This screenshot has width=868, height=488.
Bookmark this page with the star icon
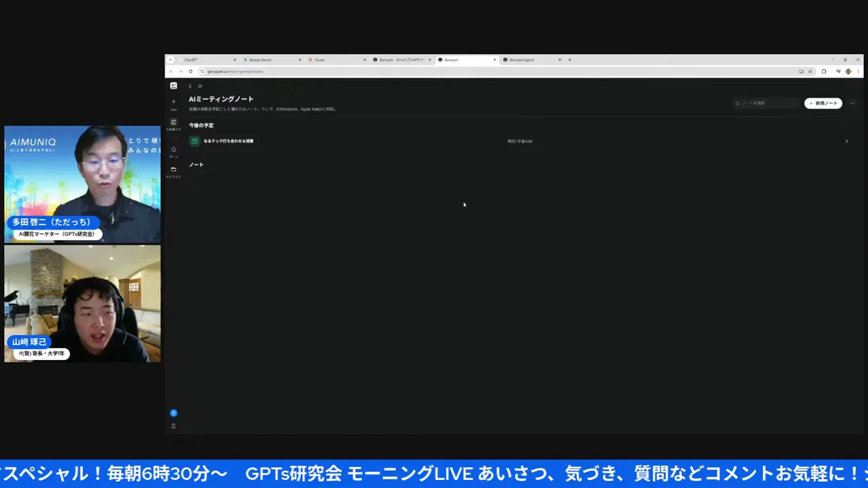(x=810, y=71)
